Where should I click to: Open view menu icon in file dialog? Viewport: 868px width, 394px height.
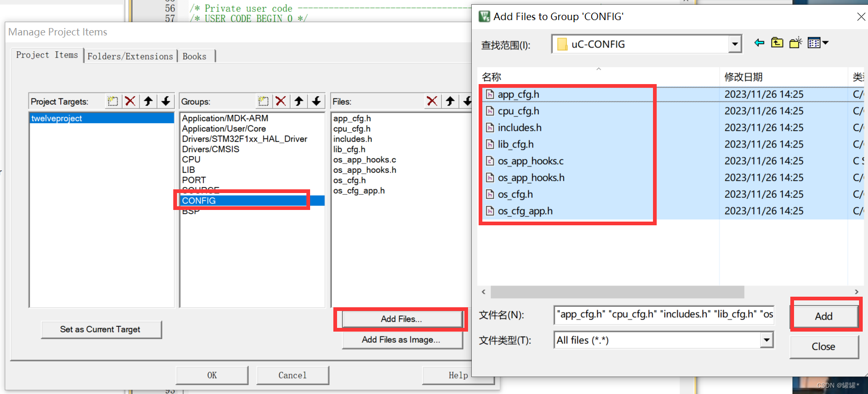coord(818,43)
